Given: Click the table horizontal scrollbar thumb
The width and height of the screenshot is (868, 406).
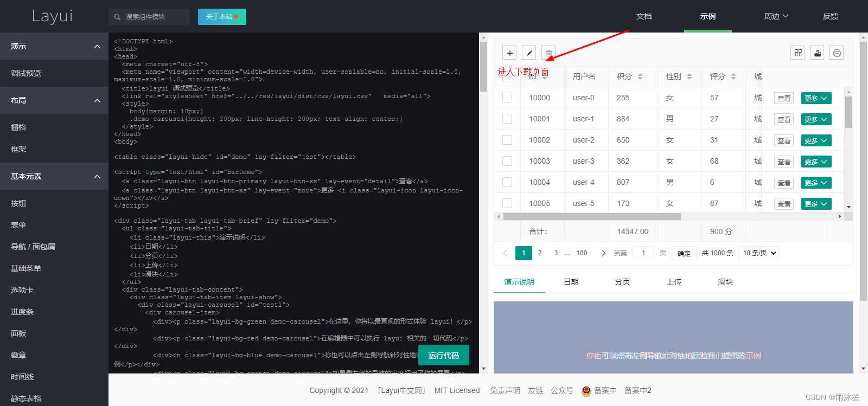Looking at the screenshot, I should [592, 216].
